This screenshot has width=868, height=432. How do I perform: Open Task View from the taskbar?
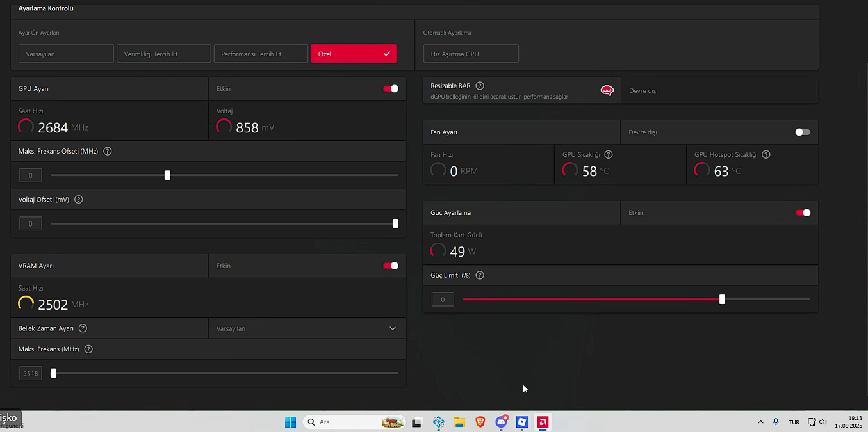(x=417, y=422)
